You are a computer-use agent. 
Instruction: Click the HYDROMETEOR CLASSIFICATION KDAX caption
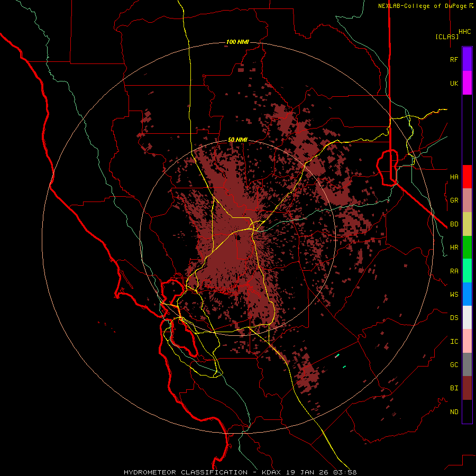tap(240, 472)
